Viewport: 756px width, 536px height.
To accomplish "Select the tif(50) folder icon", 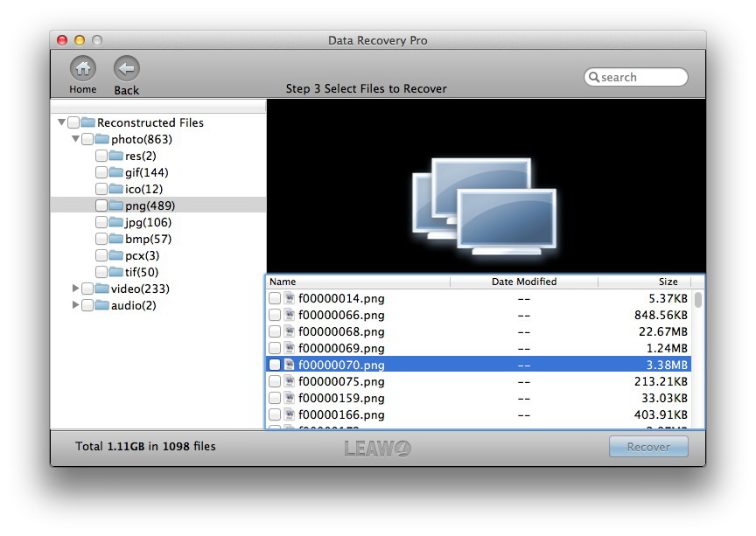I will pyautogui.click(x=115, y=272).
